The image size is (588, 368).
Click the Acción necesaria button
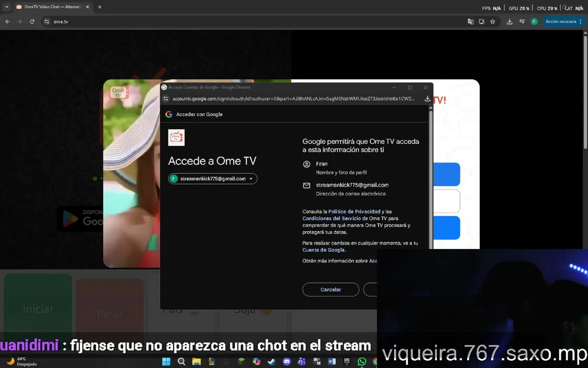click(x=563, y=22)
